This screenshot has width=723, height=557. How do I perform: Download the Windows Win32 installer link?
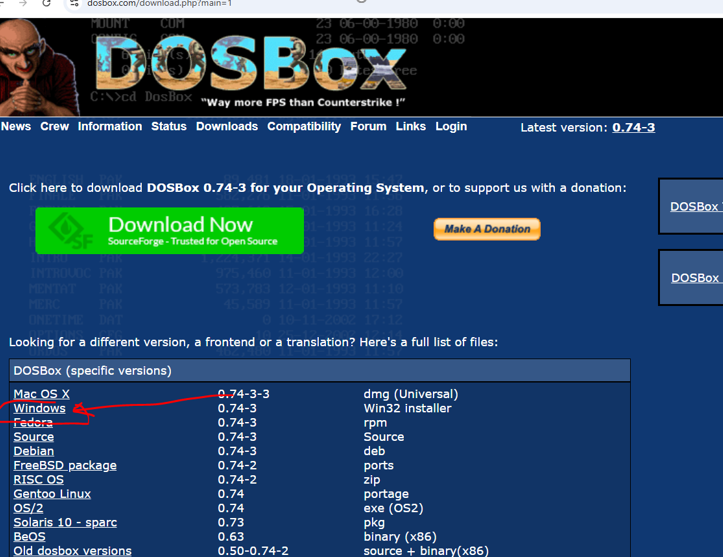click(40, 409)
